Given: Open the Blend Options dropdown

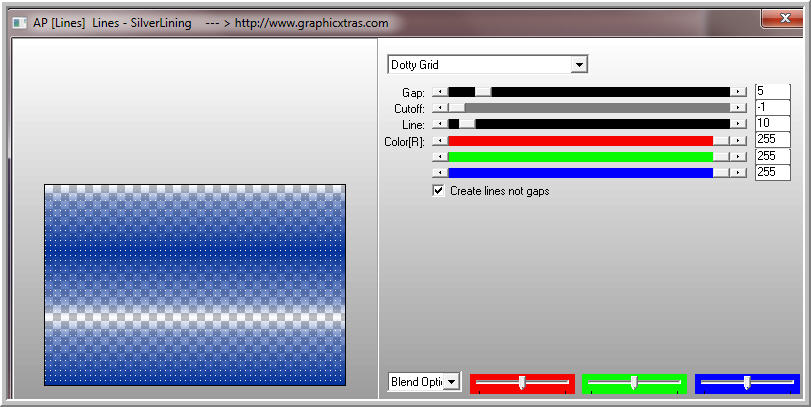Looking at the screenshot, I should pyautogui.click(x=424, y=382).
